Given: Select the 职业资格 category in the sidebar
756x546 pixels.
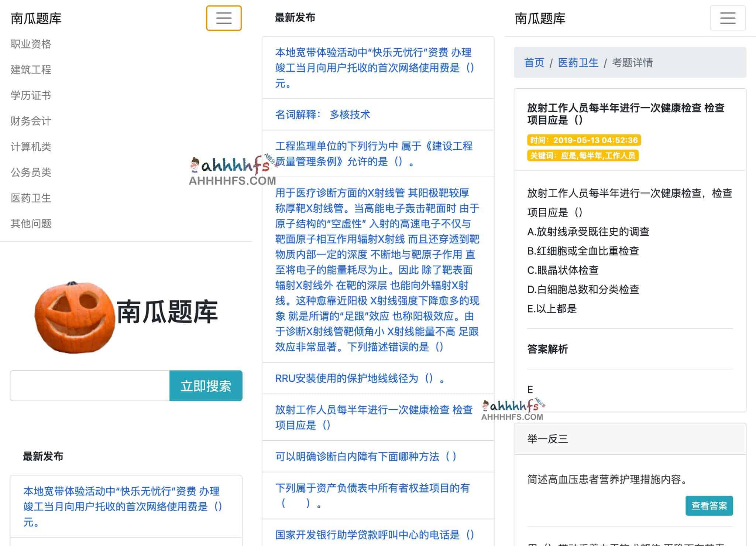Looking at the screenshot, I should coord(31,44).
